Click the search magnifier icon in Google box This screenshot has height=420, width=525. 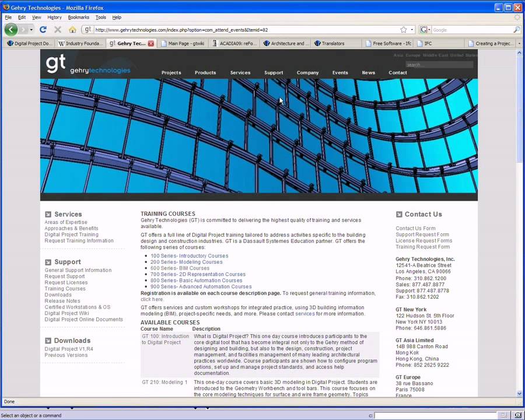click(517, 30)
